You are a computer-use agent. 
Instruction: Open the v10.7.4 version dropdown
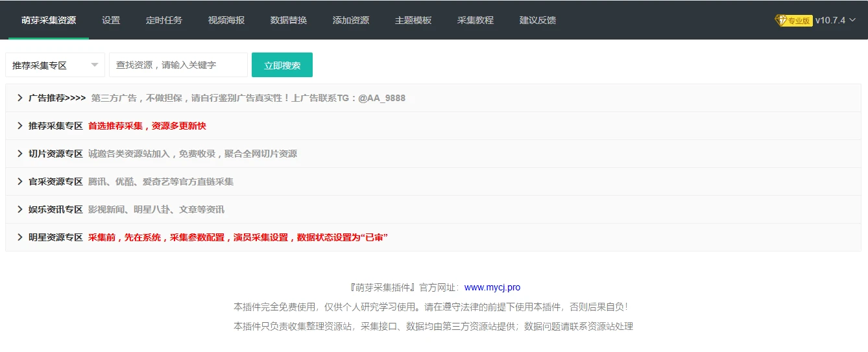836,20
